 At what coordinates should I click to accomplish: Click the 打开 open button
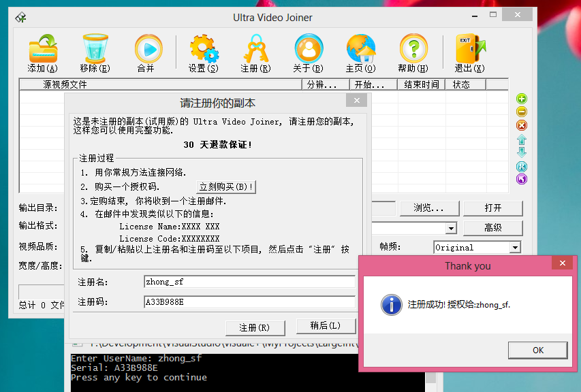[x=493, y=208]
